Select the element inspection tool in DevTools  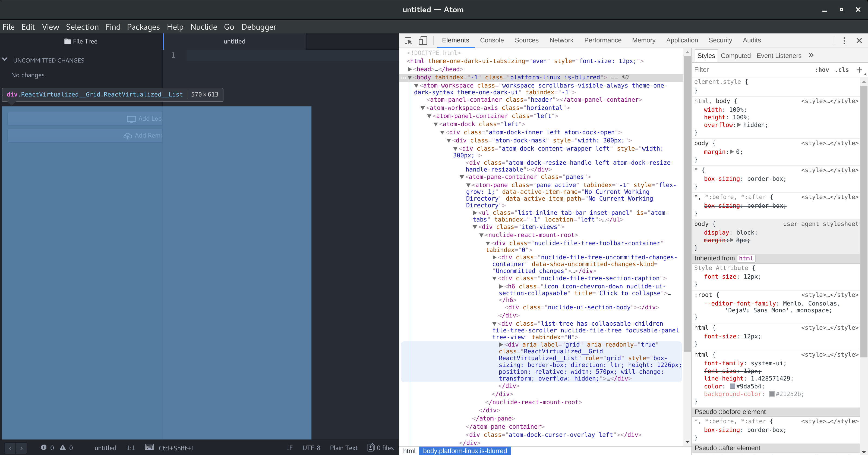click(408, 40)
